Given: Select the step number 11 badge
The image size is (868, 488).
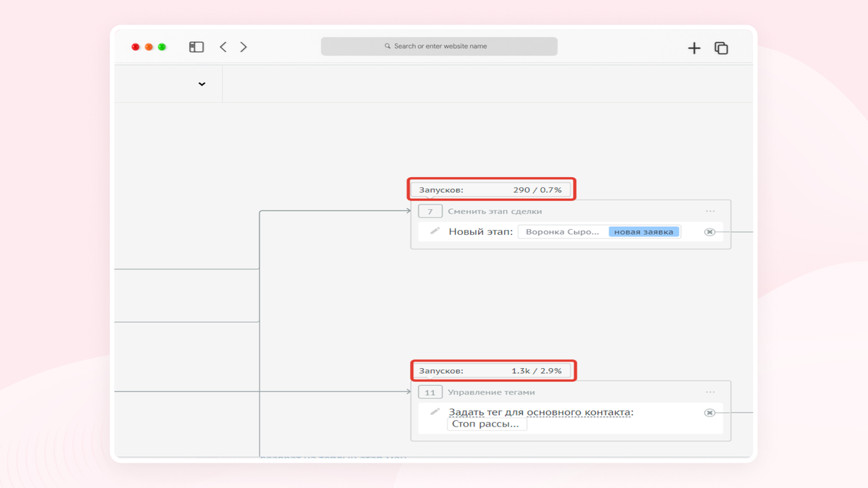Looking at the screenshot, I should coord(430,392).
